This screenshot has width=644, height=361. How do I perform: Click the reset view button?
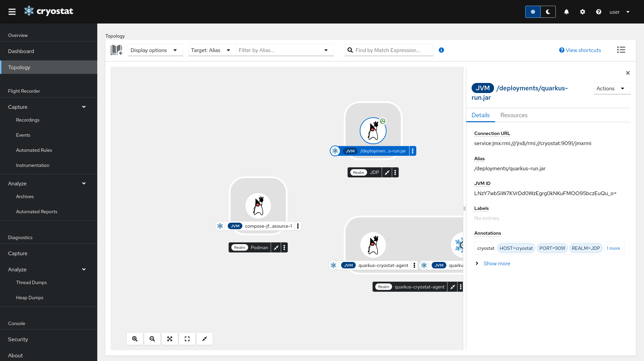187,339
